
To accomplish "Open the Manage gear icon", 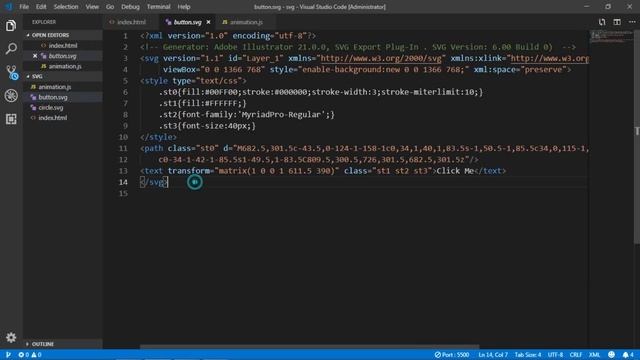I will click(x=11, y=337).
